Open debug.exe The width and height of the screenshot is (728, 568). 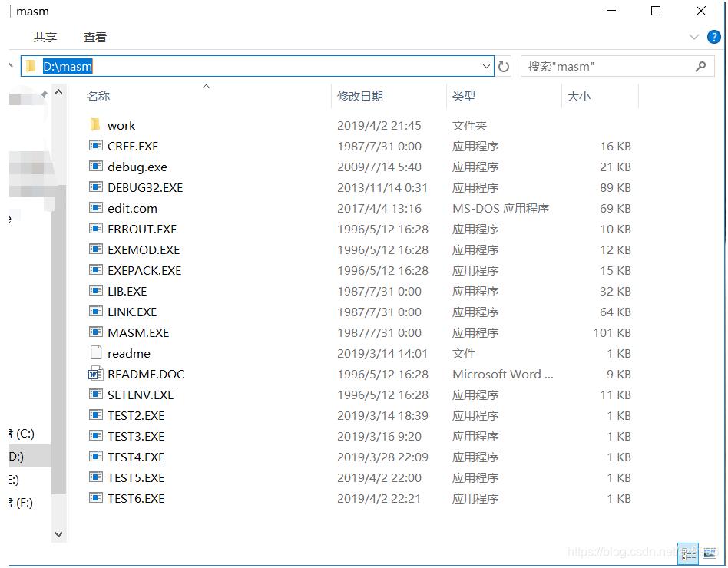[x=137, y=167]
